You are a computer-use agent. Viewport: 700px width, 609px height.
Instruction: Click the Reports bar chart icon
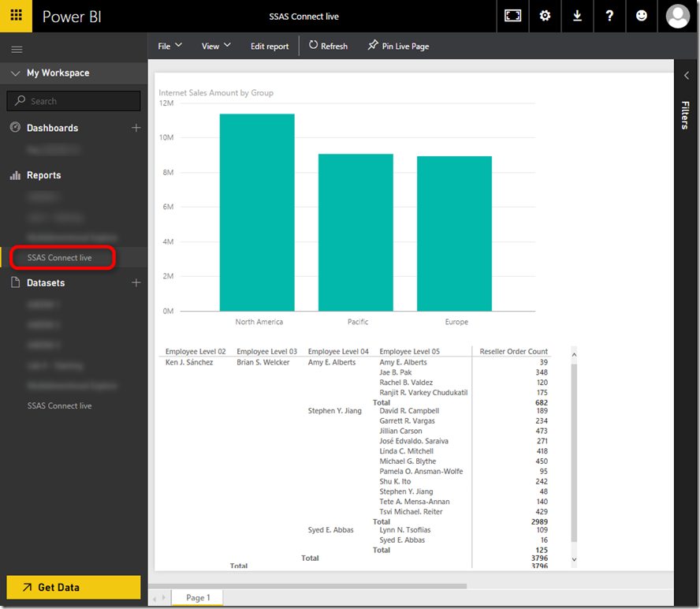tap(15, 175)
